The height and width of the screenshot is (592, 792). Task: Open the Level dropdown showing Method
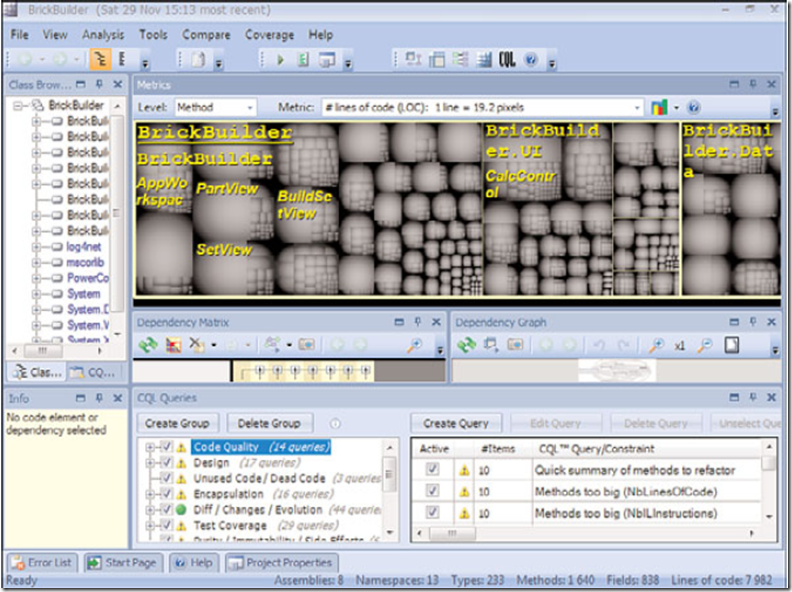point(216,107)
